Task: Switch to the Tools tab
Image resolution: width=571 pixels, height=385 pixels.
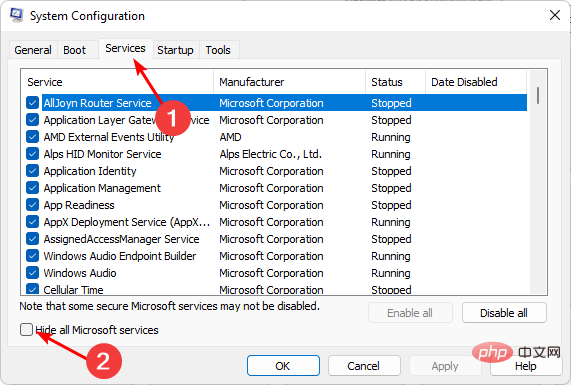Action: [x=218, y=50]
